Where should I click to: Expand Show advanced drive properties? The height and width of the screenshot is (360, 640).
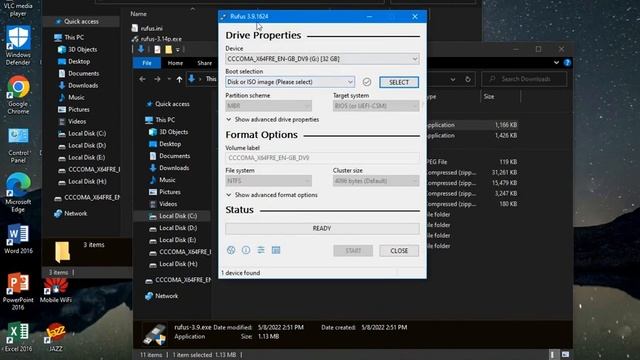pyautogui.click(x=272, y=120)
